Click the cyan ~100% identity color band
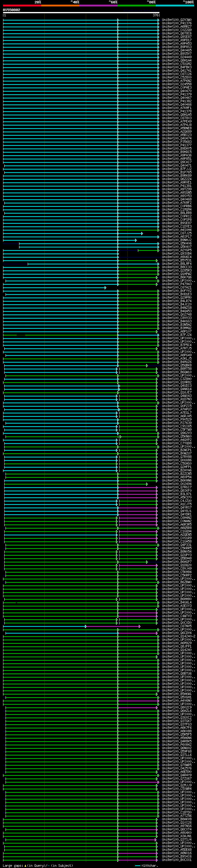This screenshot has width=197, height=868. coord(175,6)
